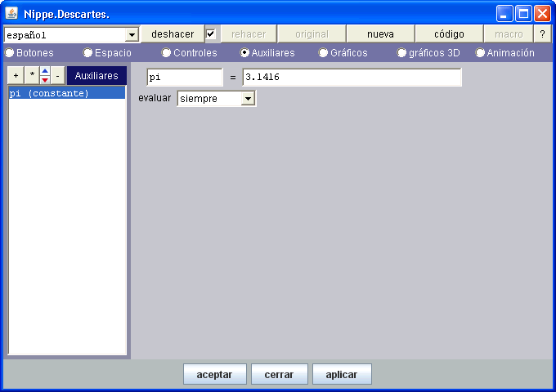556x392 pixels.
Task: Click the aceptar button
Action: tap(214, 374)
